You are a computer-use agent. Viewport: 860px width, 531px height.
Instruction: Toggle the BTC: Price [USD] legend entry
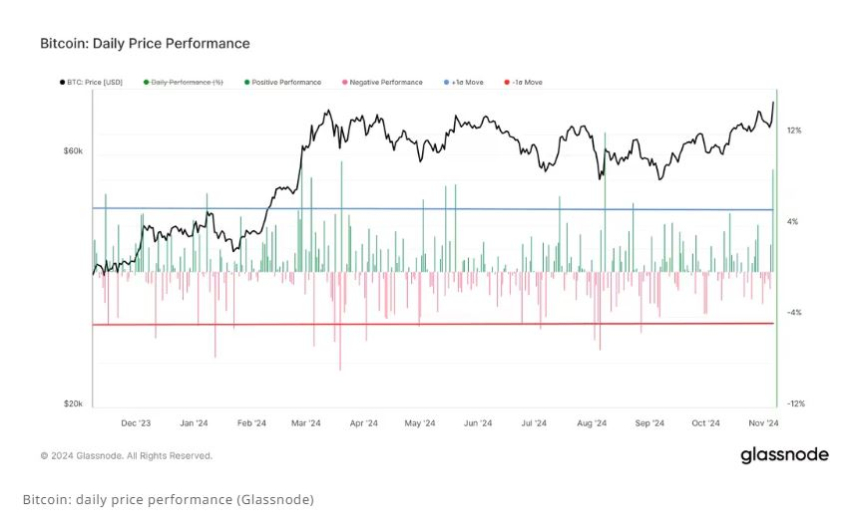[91, 82]
